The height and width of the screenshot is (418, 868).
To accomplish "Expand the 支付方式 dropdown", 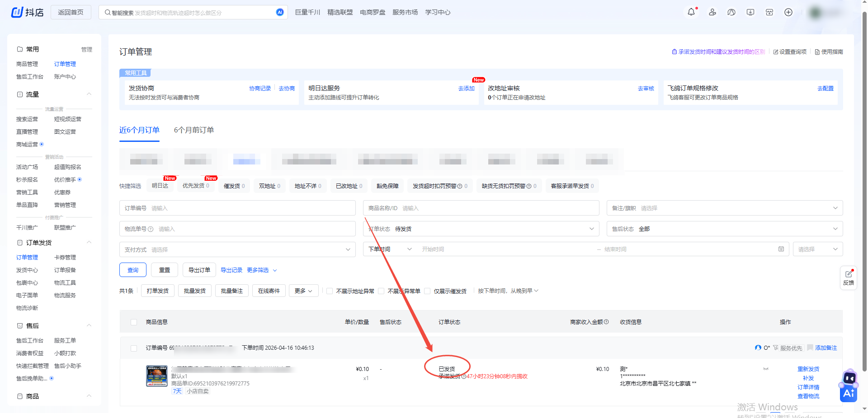I will point(237,249).
